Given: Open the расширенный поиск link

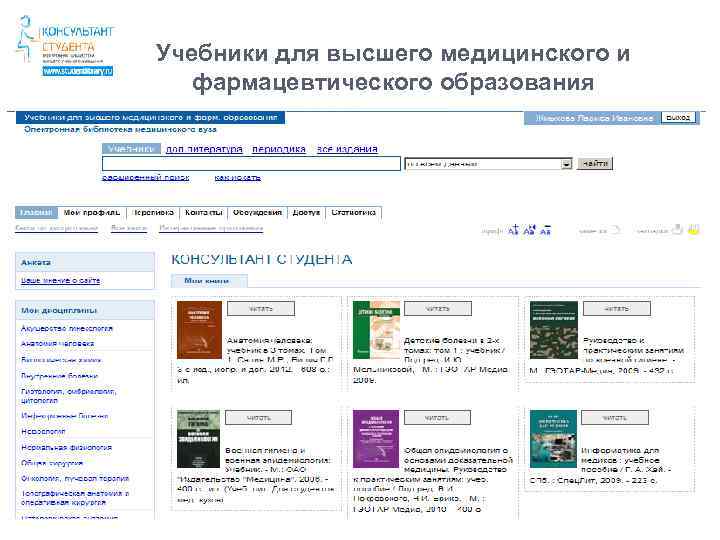Looking at the screenshot, I should click(x=146, y=177).
